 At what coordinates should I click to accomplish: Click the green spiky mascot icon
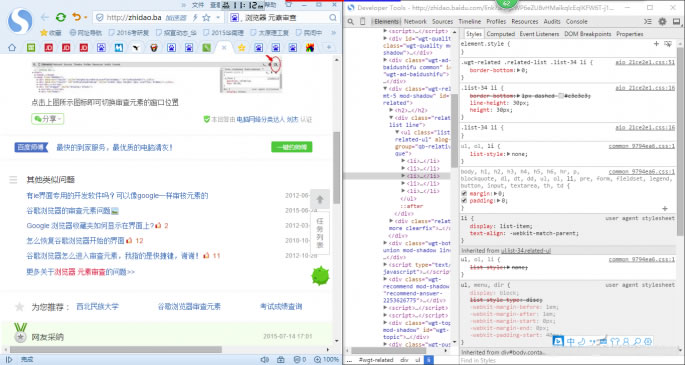pyautogui.click(x=320, y=276)
